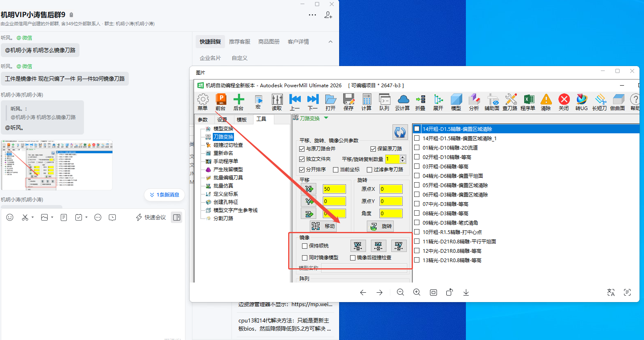The width and height of the screenshot is (644, 340).
Task: Enable 保持顺铣 checkbox
Action: [304, 246]
